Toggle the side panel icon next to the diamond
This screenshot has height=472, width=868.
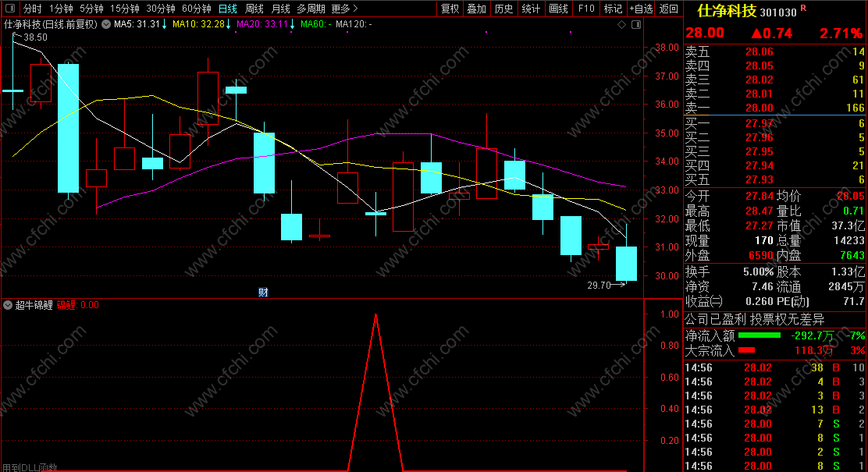pyautogui.click(x=636, y=24)
